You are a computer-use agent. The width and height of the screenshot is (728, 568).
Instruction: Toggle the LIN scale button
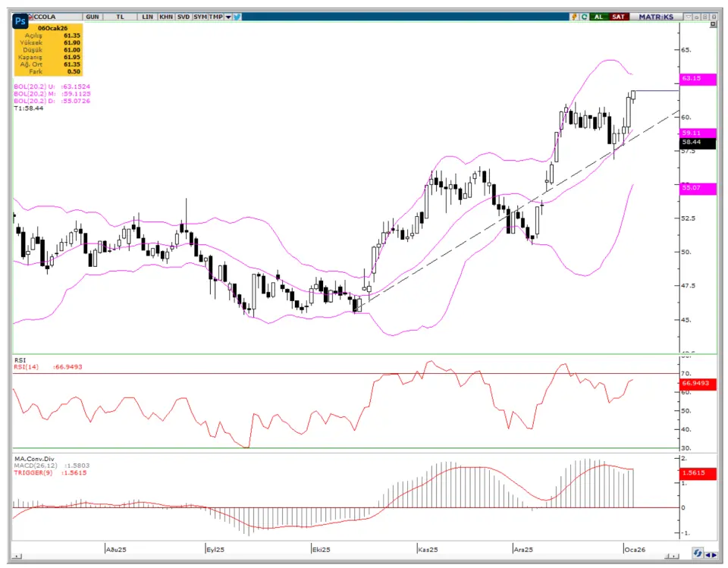147,16
